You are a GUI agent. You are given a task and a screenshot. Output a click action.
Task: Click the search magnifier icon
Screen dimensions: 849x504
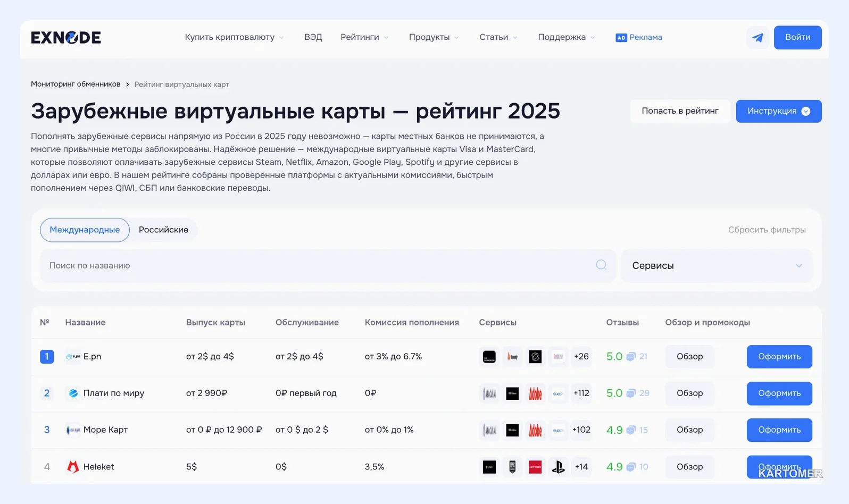[x=601, y=265]
